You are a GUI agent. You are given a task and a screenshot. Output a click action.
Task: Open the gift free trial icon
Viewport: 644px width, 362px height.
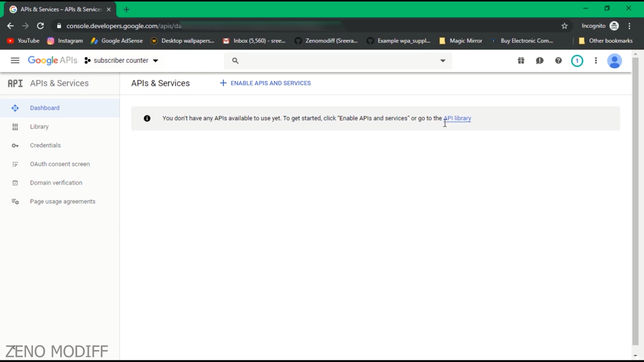click(x=521, y=61)
